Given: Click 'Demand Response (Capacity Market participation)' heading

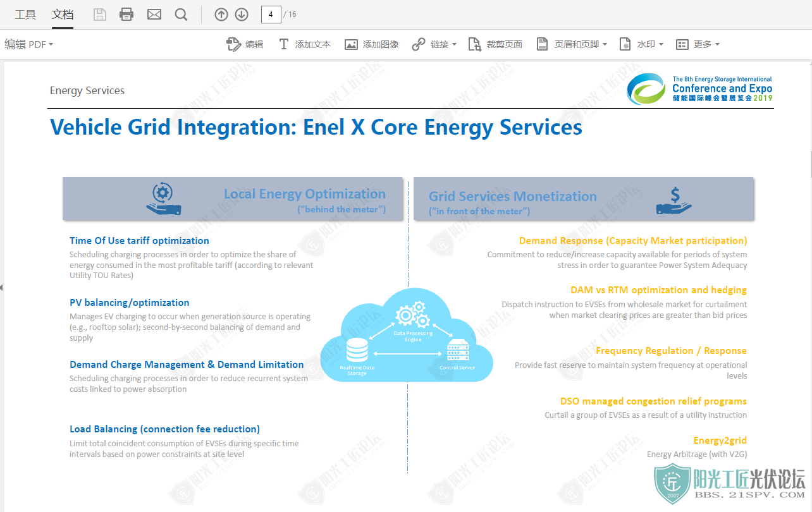Looking at the screenshot, I should coord(633,240).
